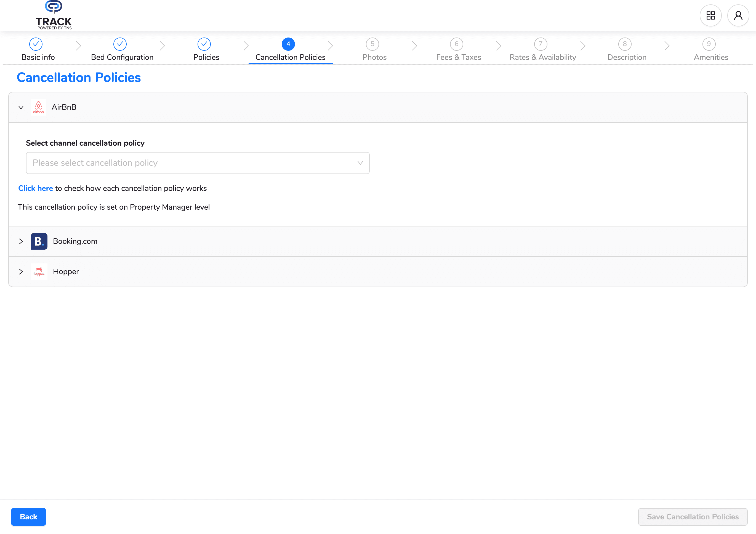Click the Back button
Image resolution: width=756 pixels, height=534 pixels.
29,517
